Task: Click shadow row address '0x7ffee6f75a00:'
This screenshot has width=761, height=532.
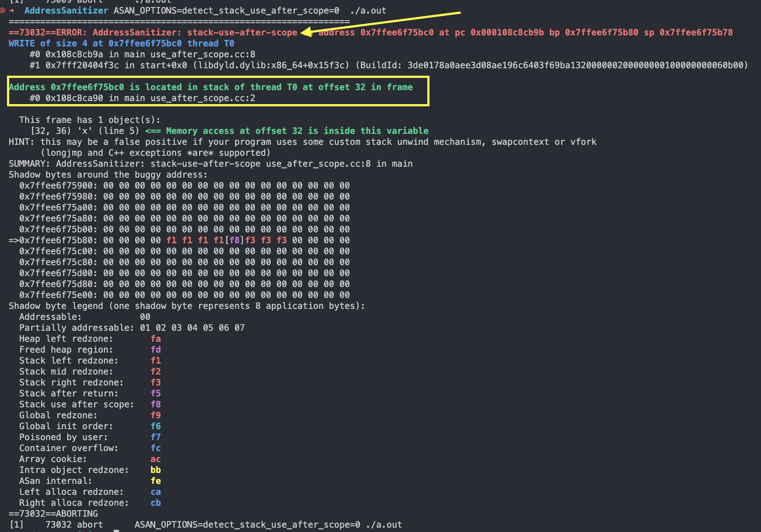Action: pyautogui.click(x=59, y=207)
